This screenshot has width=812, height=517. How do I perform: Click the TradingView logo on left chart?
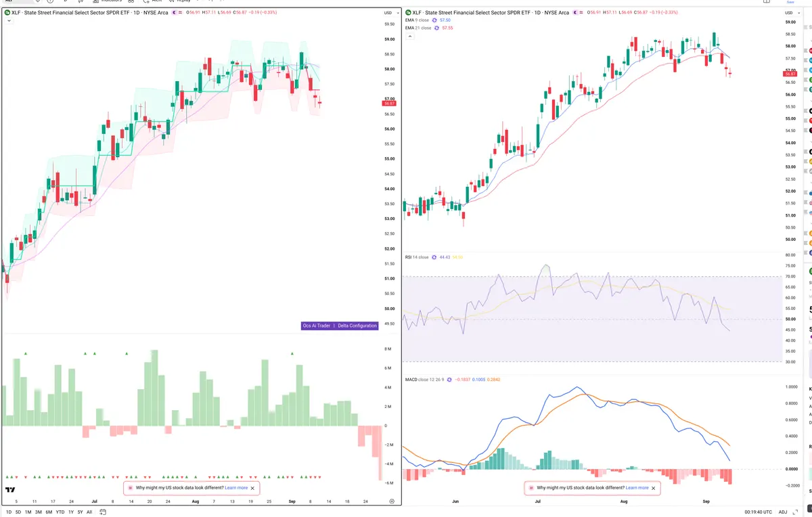pyautogui.click(x=10, y=490)
